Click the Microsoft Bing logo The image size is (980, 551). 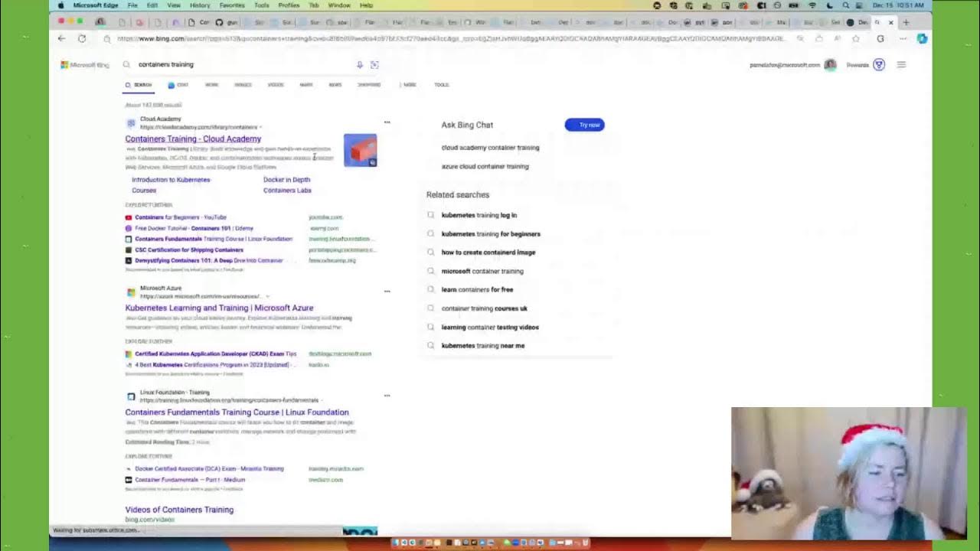click(85, 65)
